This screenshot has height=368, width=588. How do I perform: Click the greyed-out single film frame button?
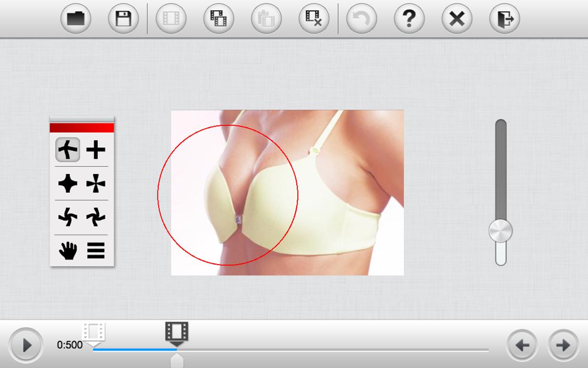(x=171, y=19)
